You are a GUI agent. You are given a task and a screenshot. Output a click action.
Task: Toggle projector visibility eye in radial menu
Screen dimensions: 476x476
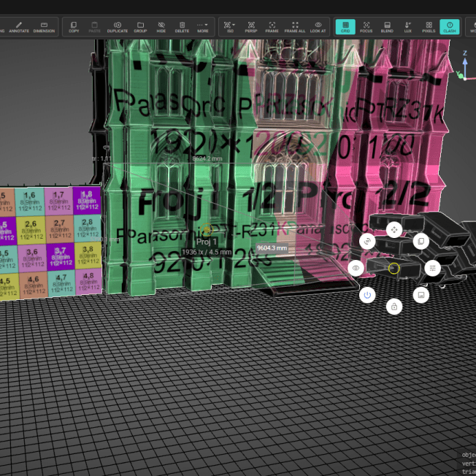pos(356,268)
